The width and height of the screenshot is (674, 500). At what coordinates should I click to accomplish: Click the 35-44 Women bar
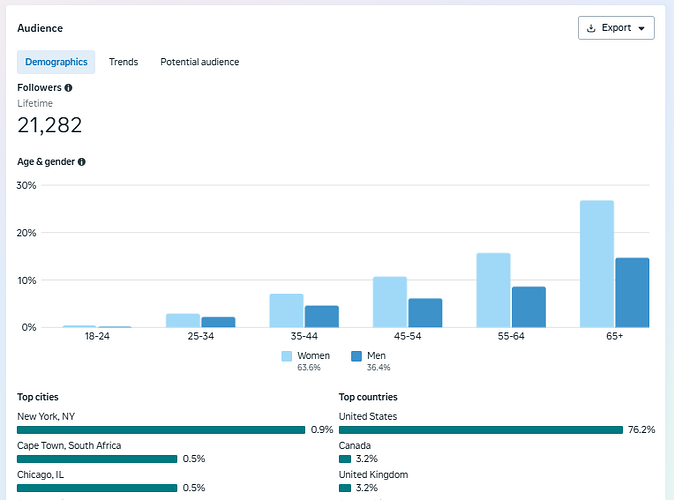point(286,311)
